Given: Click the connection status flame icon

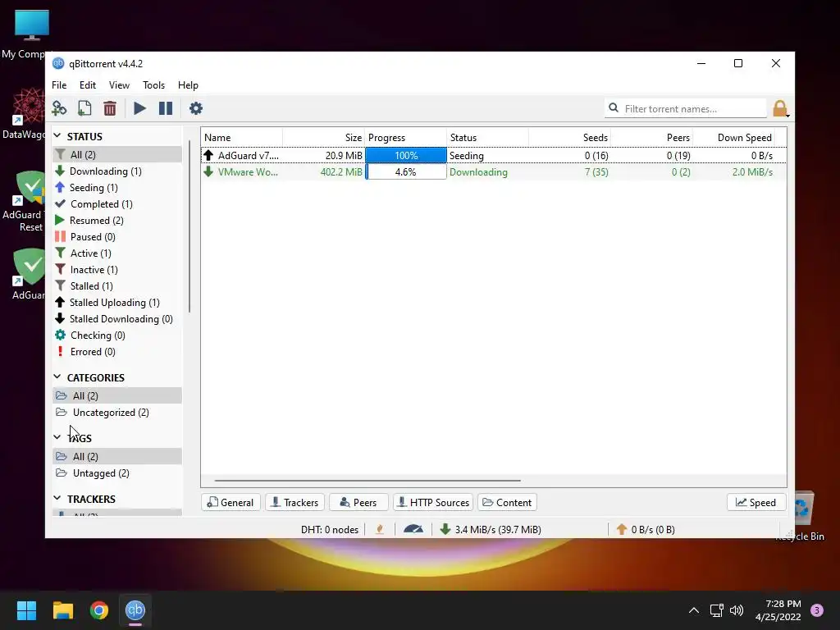Looking at the screenshot, I should click(x=380, y=529).
